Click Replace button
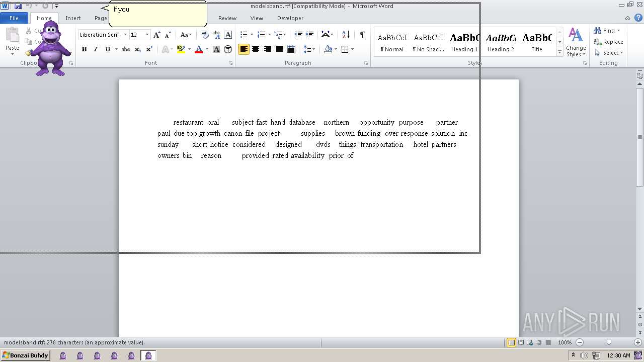 pyautogui.click(x=609, y=42)
